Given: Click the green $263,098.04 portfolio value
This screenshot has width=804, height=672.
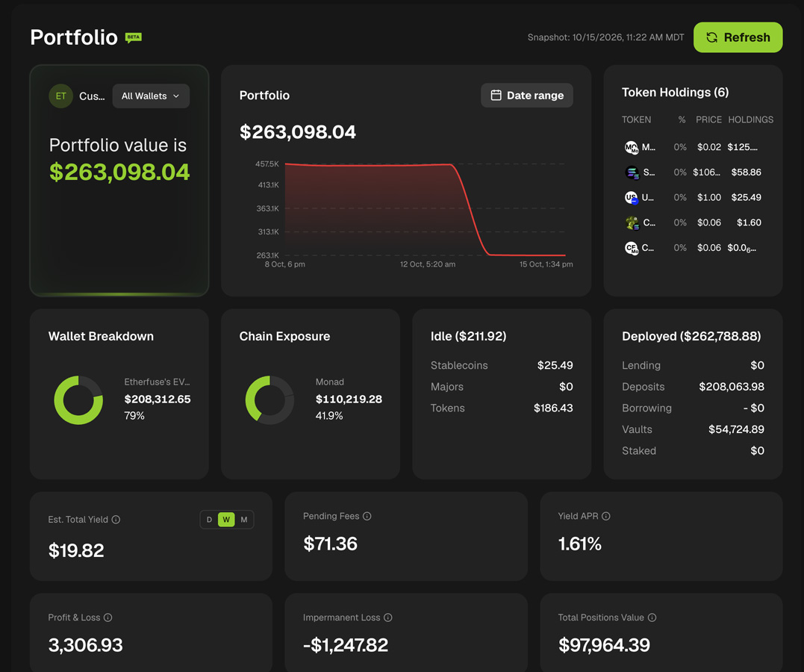Looking at the screenshot, I should 119,172.
